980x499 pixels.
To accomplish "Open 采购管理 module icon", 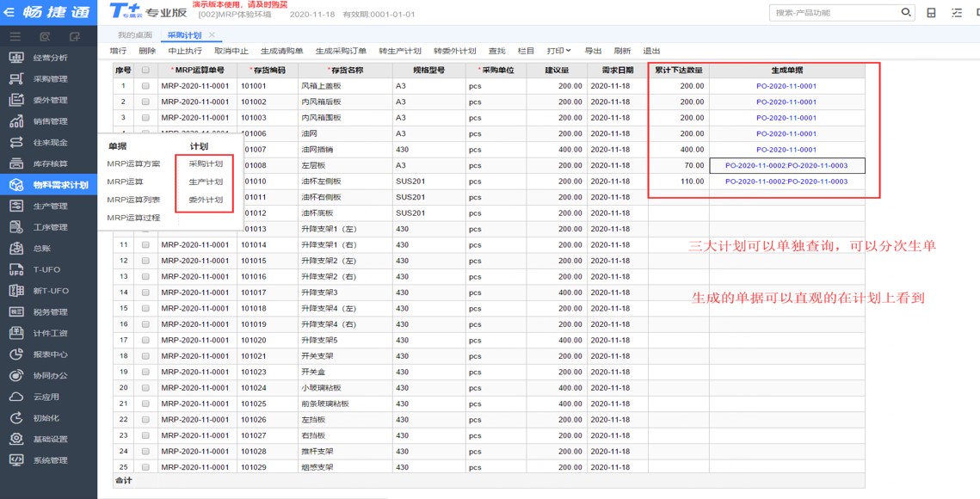I will click(17, 79).
